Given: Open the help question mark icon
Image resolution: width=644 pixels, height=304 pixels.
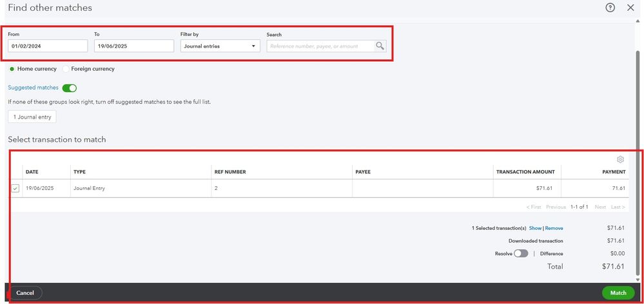Looking at the screenshot, I should (610, 7).
